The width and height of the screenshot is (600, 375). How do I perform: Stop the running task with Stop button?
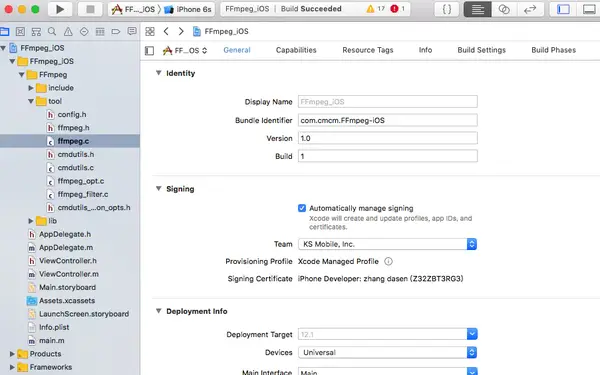pos(90,9)
